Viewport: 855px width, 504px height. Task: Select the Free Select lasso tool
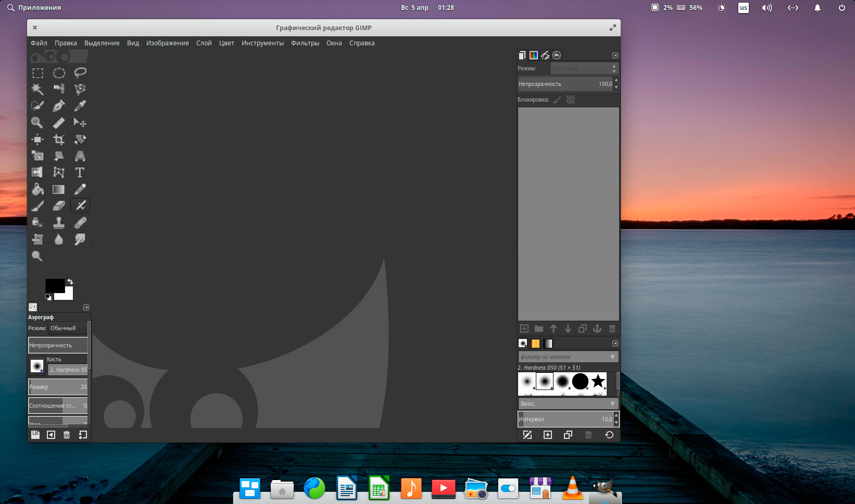pyautogui.click(x=80, y=73)
